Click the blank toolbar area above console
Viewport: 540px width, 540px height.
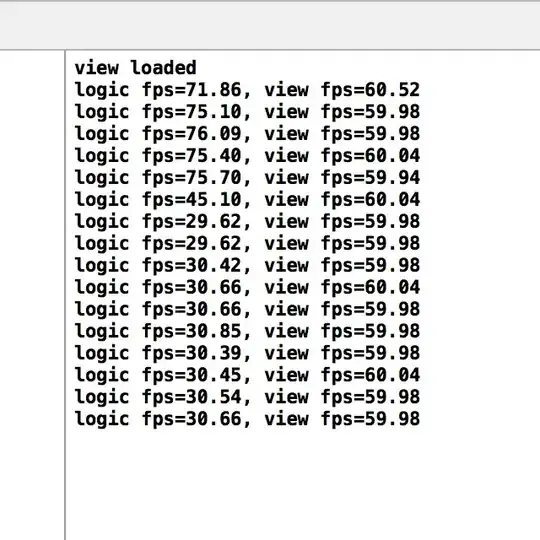[270, 26]
